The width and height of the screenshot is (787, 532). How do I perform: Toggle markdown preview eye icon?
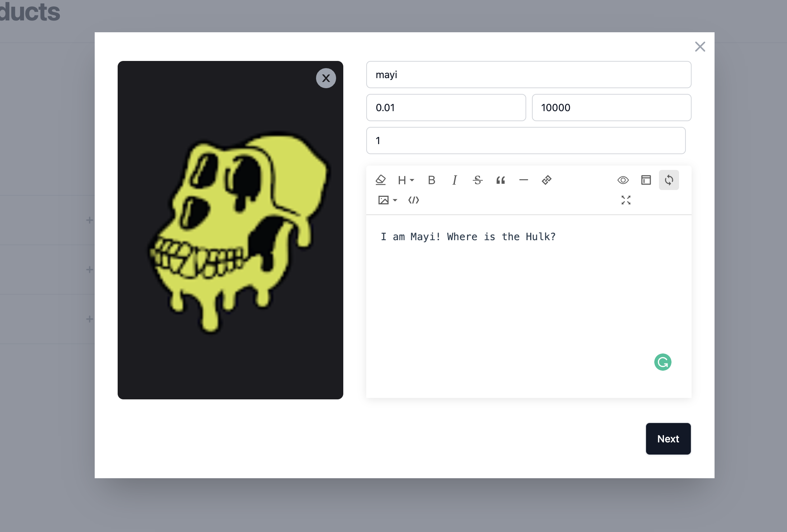623,180
